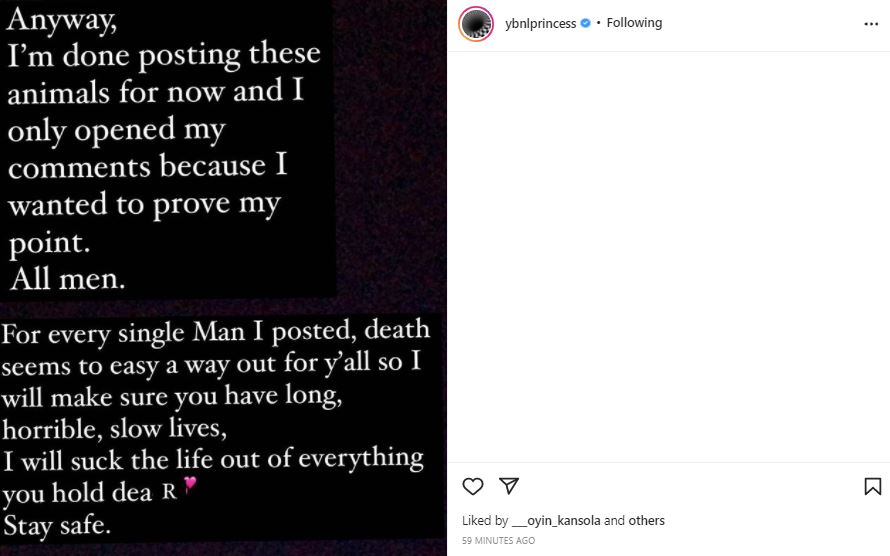
Task: Click the empty comments area
Action: [x=668, y=257]
